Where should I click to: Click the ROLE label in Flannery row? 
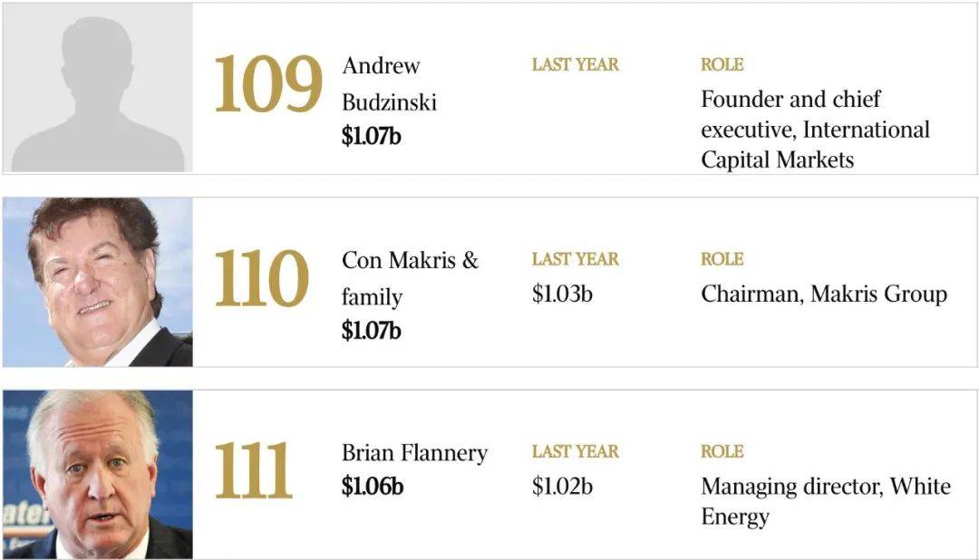click(722, 451)
